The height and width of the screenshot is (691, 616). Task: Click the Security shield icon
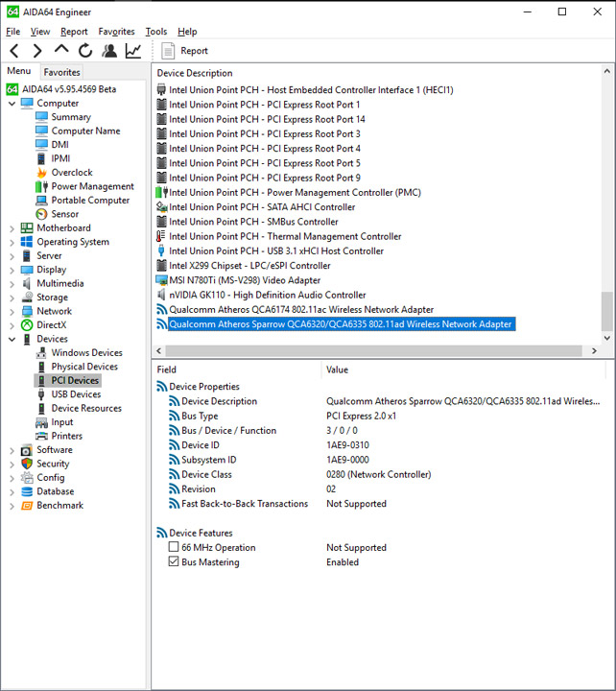27,464
